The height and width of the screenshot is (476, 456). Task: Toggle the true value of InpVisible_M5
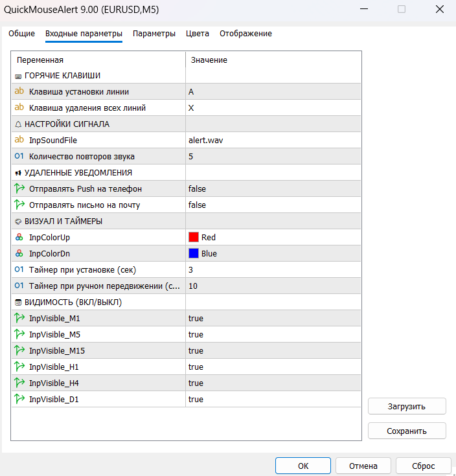[x=273, y=334]
